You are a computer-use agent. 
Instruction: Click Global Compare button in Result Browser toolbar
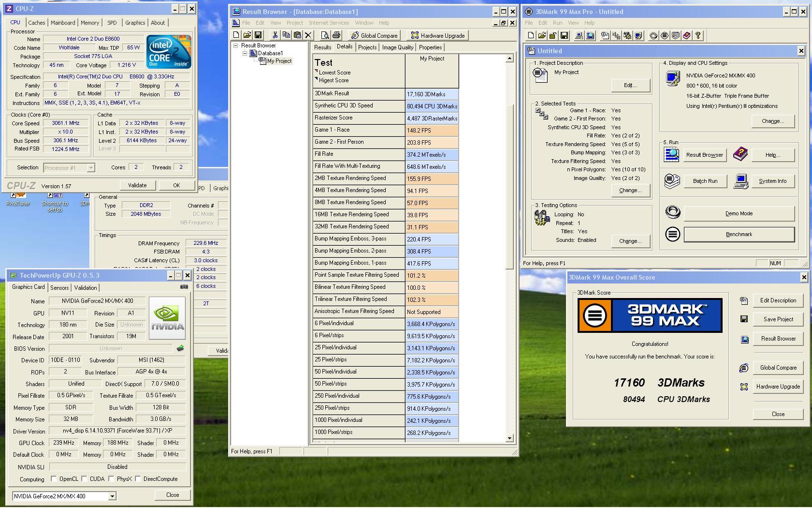[375, 35]
